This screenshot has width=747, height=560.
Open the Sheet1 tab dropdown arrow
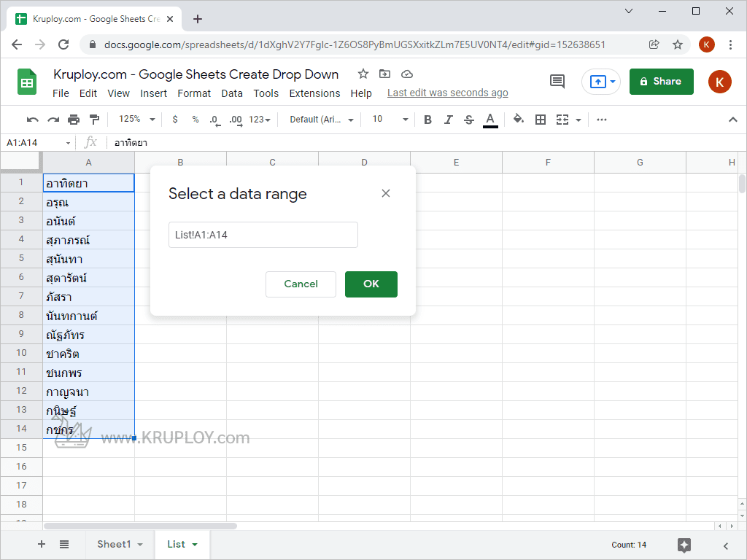click(x=140, y=545)
